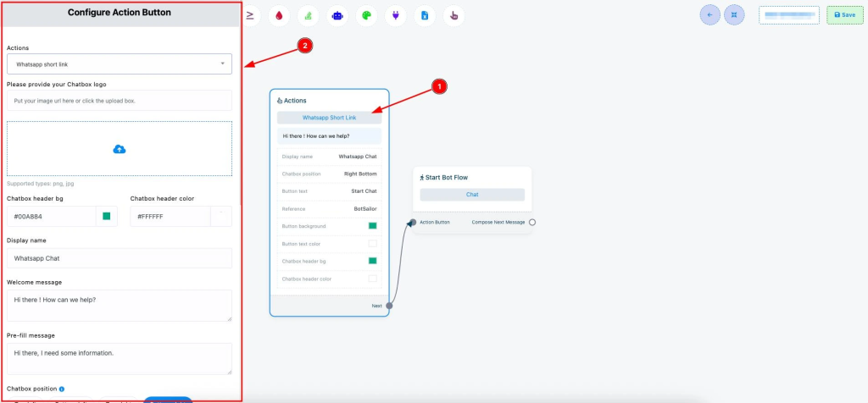Select the robot icon in top toolbar
Viewport: 868px width, 403px height.
pyautogui.click(x=337, y=15)
